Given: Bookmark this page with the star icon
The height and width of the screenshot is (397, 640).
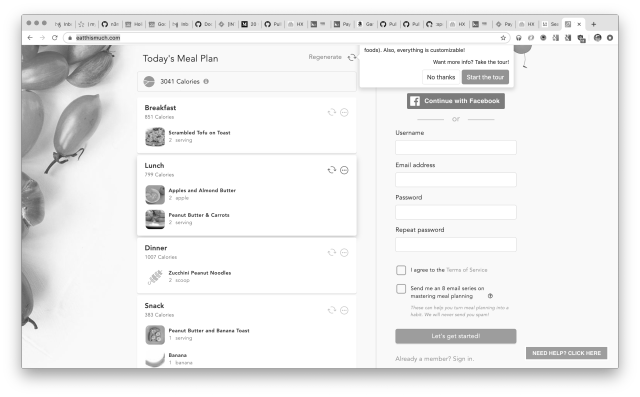Looking at the screenshot, I should tap(503, 38).
